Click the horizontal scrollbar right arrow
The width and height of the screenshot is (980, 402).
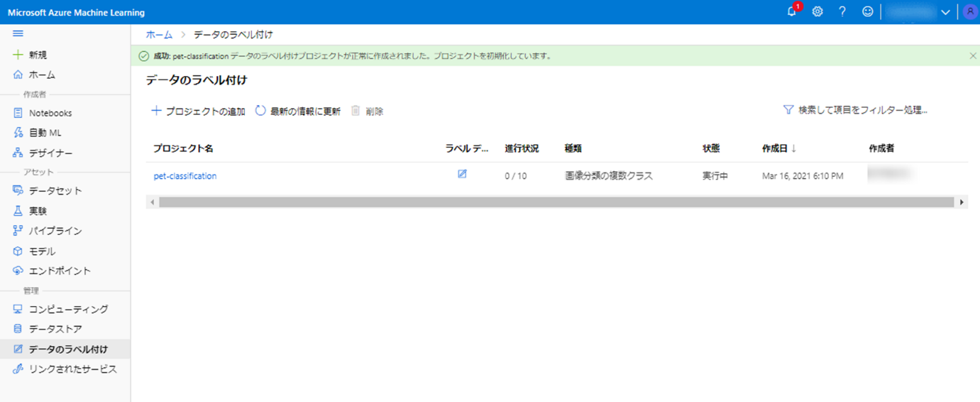[962, 202]
